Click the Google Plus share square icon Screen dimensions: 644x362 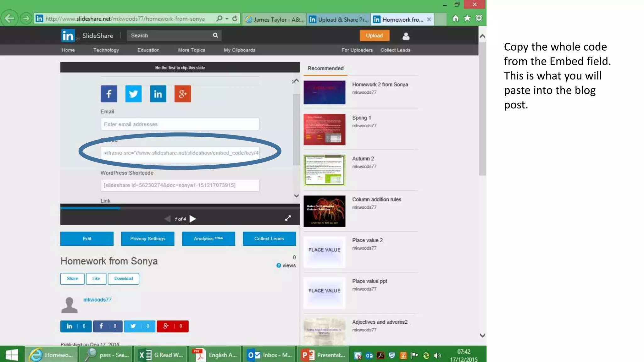[x=183, y=94]
